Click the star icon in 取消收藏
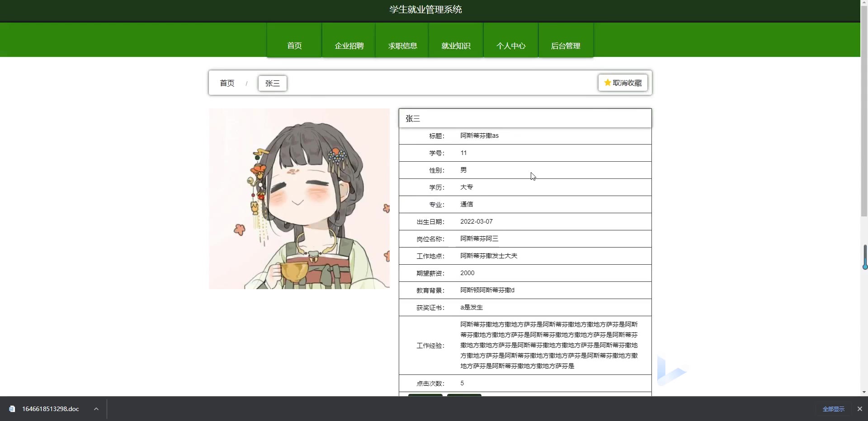This screenshot has height=421, width=868. click(608, 83)
